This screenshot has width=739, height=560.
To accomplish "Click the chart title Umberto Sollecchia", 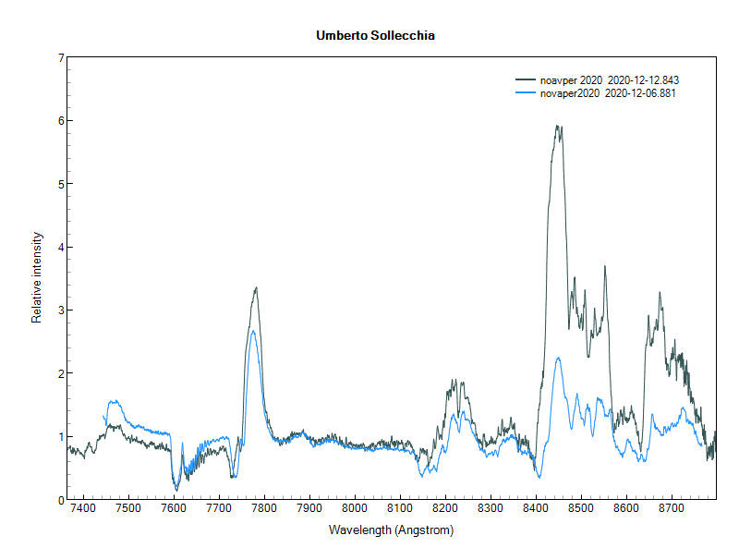I will click(375, 36).
